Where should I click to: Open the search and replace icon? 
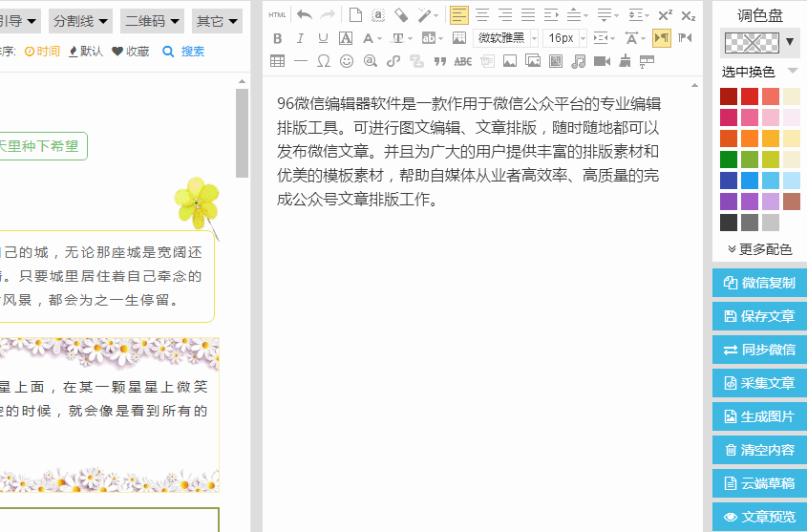pos(370,61)
